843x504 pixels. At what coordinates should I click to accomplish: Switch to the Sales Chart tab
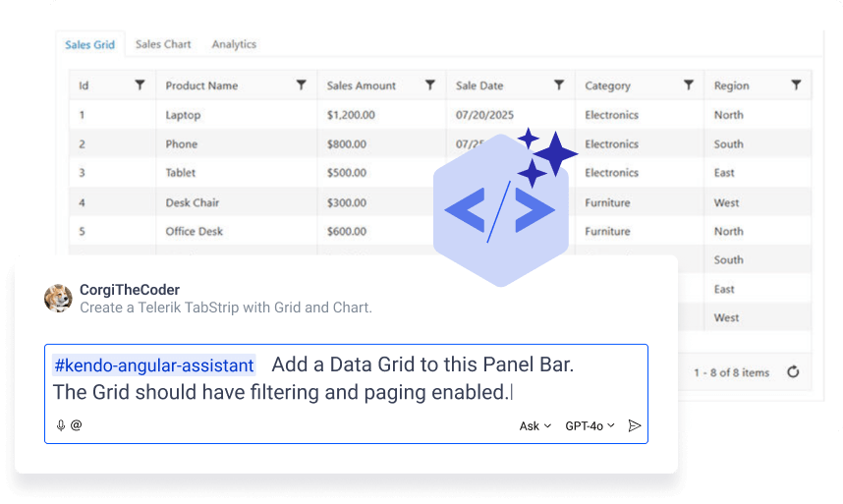click(163, 44)
